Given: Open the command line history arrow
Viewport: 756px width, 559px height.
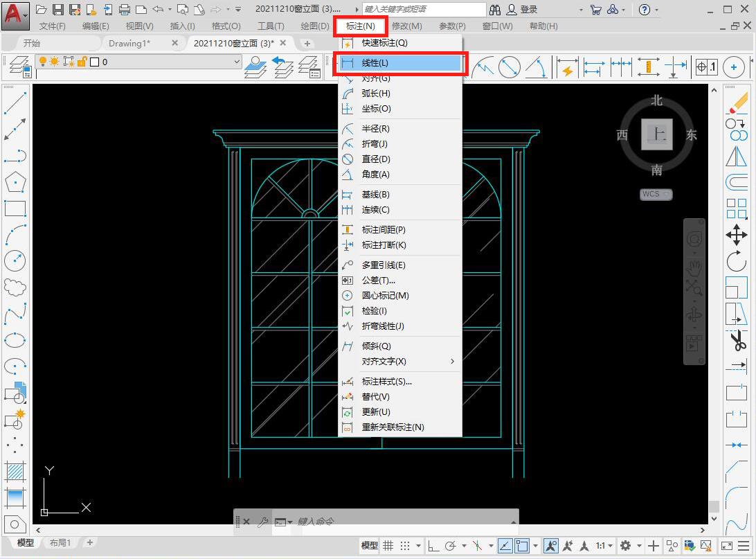Looking at the screenshot, I should (x=514, y=522).
